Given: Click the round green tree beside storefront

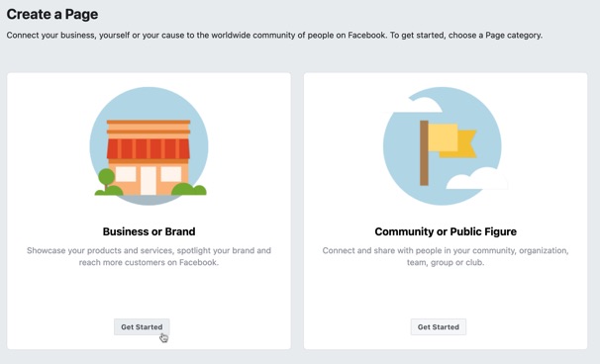Looking at the screenshot, I should (106, 179).
